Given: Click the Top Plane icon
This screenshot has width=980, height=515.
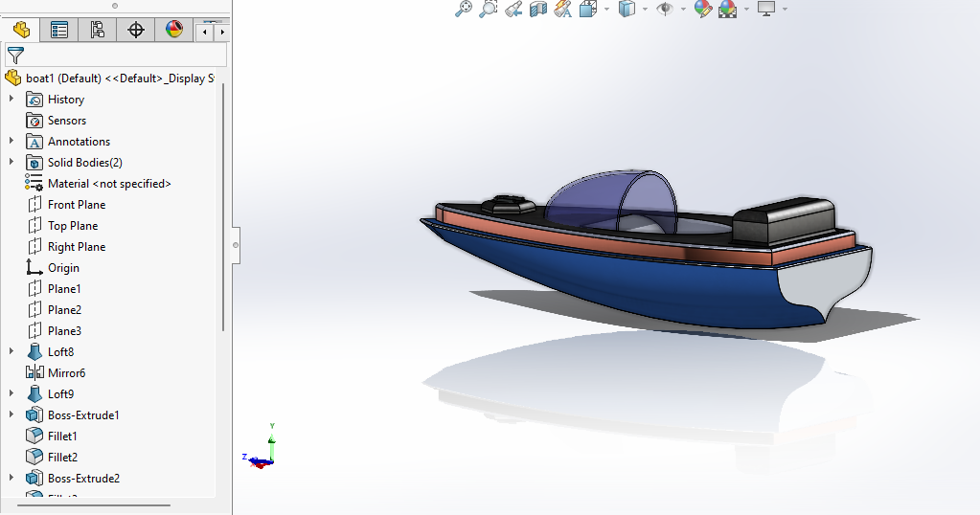Looking at the screenshot, I should tap(34, 225).
